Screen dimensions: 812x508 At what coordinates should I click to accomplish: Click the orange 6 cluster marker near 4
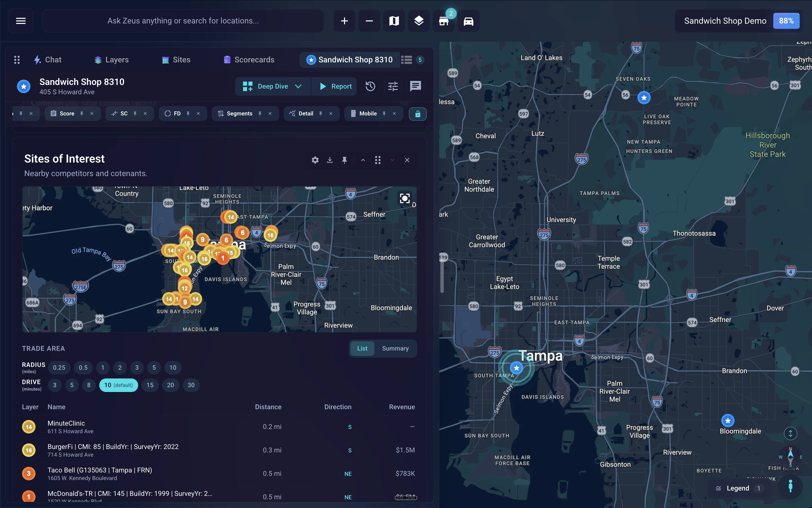point(242,233)
